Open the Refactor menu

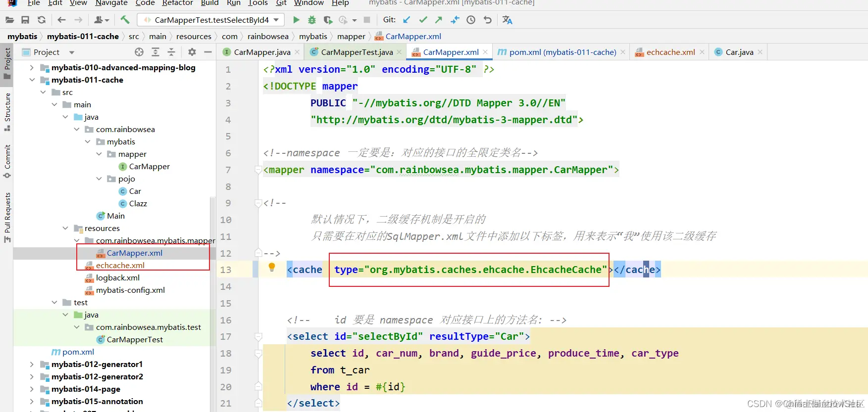tap(177, 3)
